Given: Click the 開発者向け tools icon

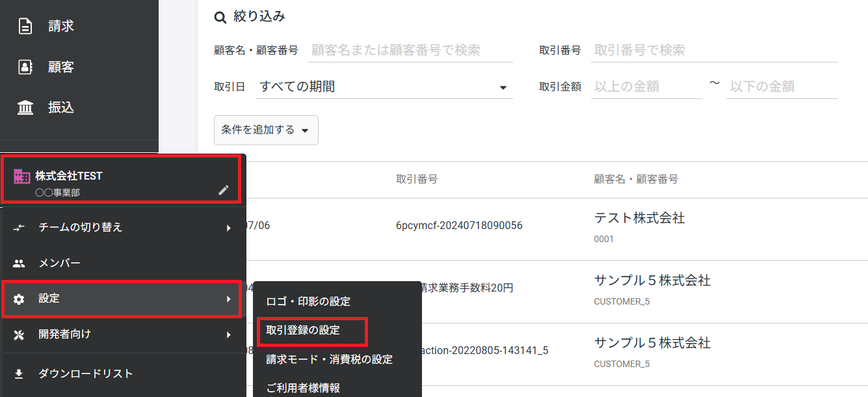Looking at the screenshot, I should click(x=19, y=335).
